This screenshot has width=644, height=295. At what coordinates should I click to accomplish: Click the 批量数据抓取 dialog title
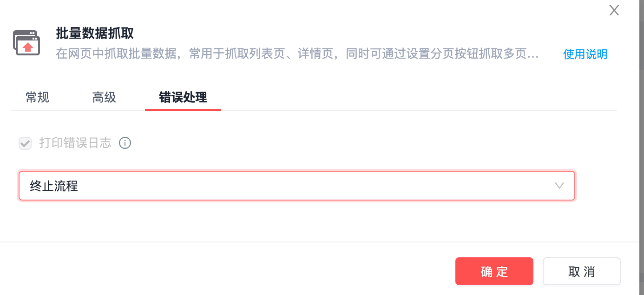pyautogui.click(x=95, y=34)
